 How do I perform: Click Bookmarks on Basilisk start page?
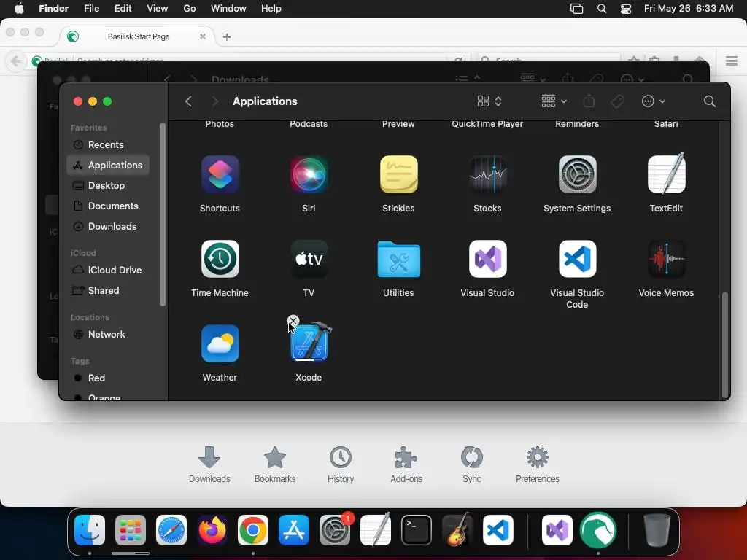tap(275, 464)
